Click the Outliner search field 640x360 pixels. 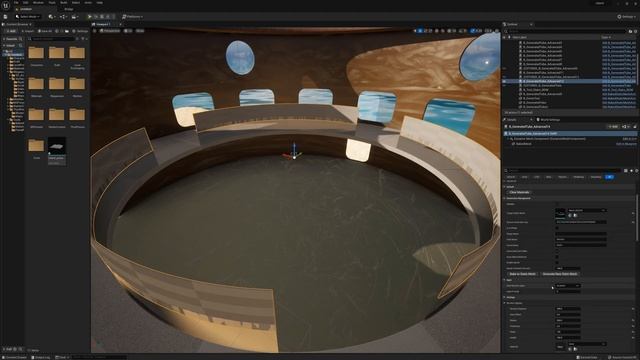click(565, 31)
